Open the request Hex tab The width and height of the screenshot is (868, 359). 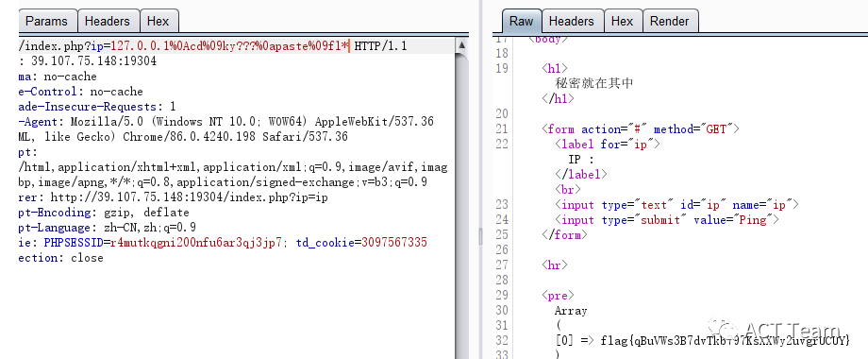158,21
